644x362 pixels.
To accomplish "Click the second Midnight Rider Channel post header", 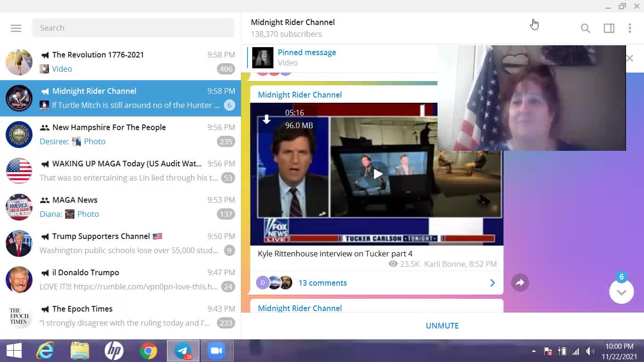I will (x=300, y=308).
